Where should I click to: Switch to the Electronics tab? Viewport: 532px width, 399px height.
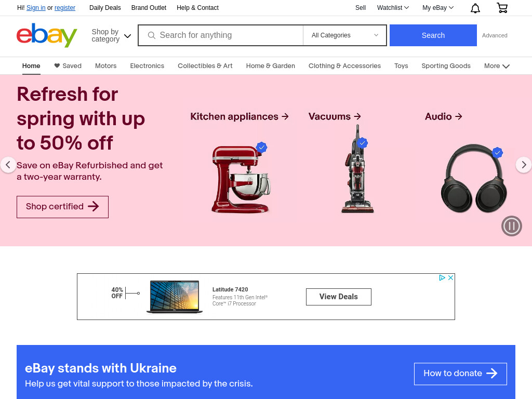point(147,66)
